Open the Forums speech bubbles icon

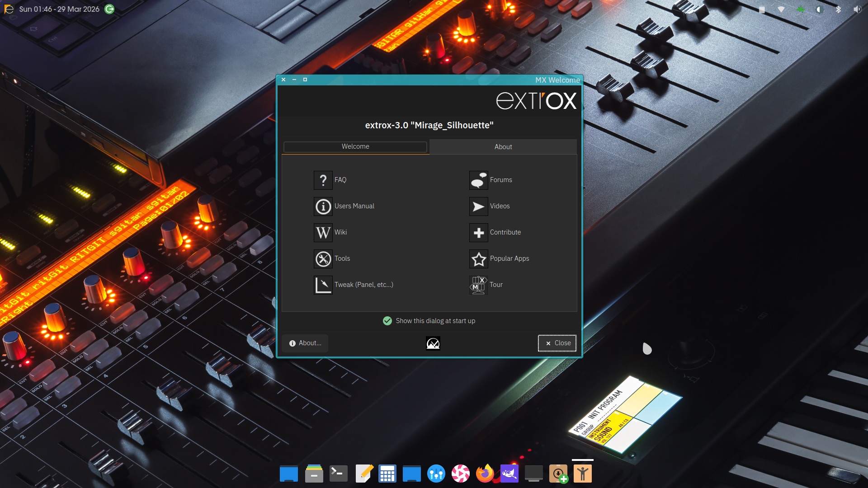(478, 180)
